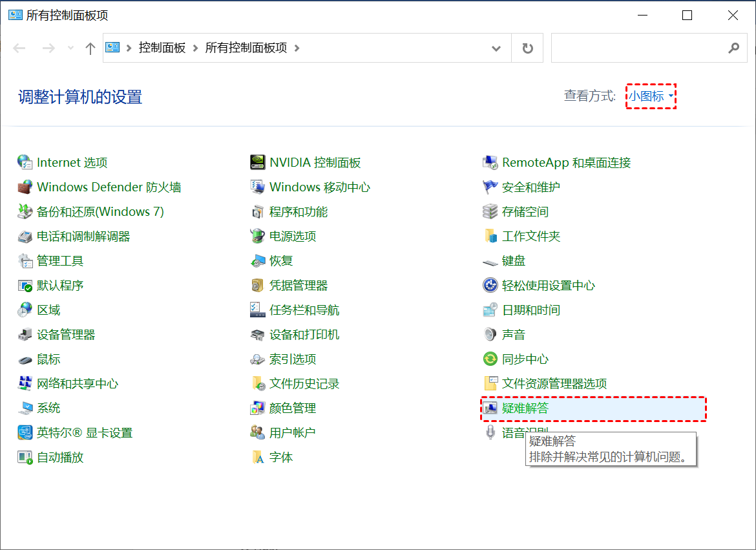Click the control panel icon in address bar

click(112, 47)
